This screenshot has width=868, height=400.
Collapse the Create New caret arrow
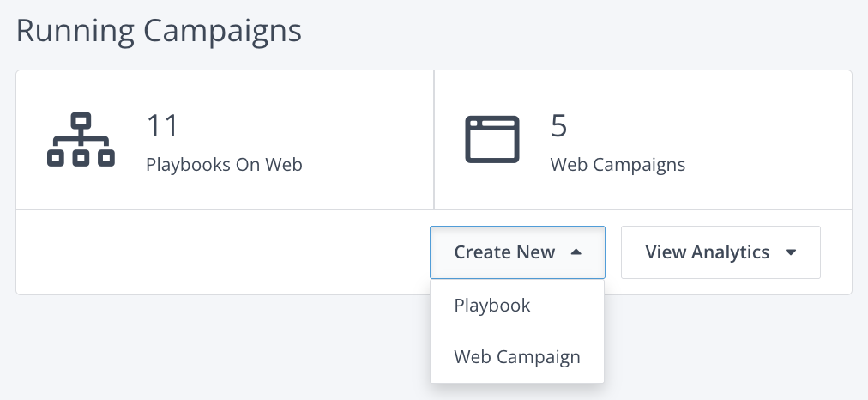pyautogui.click(x=576, y=252)
